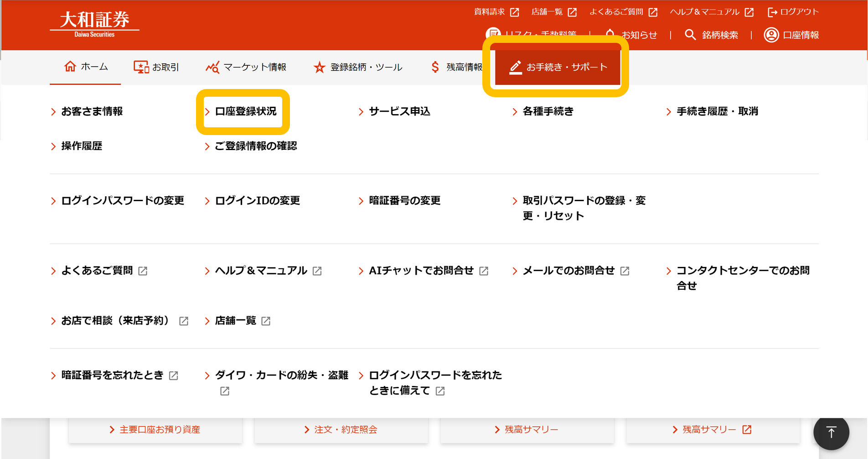Screen dimensions: 868x459
Task: Open the サービス申込 menu item
Action: click(399, 111)
